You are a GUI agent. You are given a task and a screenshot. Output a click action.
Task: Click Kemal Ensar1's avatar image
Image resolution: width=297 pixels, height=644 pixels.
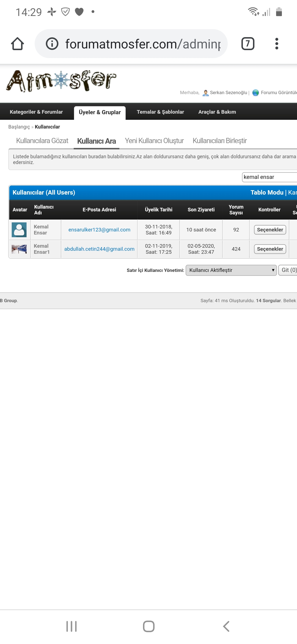(19, 249)
